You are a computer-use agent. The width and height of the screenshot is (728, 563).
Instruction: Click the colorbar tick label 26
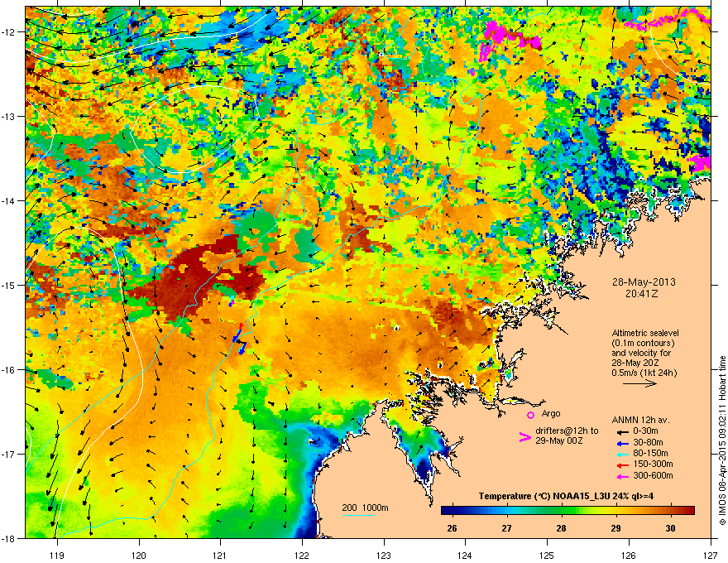pyautogui.click(x=452, y=528)
